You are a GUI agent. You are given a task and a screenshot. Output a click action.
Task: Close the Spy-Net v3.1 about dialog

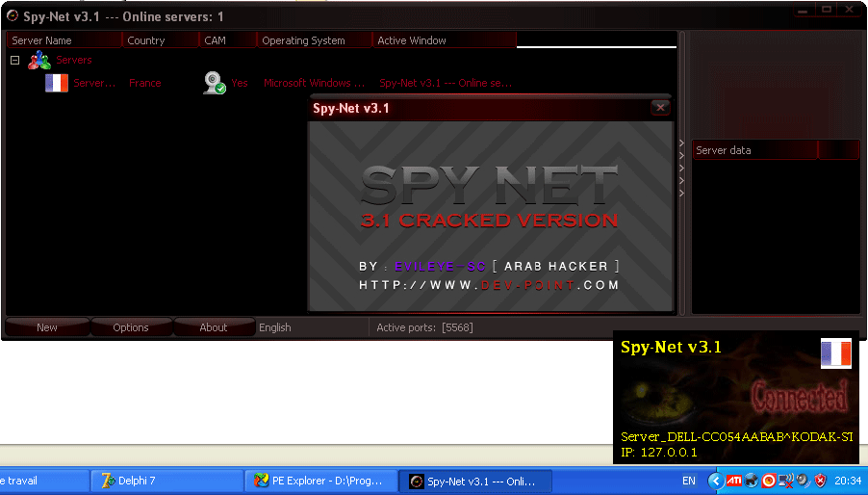660,108
